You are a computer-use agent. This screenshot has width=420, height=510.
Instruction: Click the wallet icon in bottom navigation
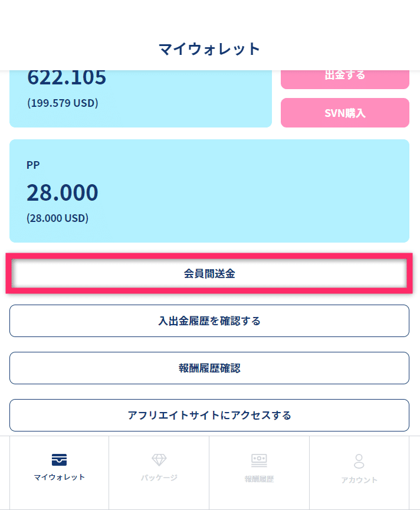tap(59, 459)
